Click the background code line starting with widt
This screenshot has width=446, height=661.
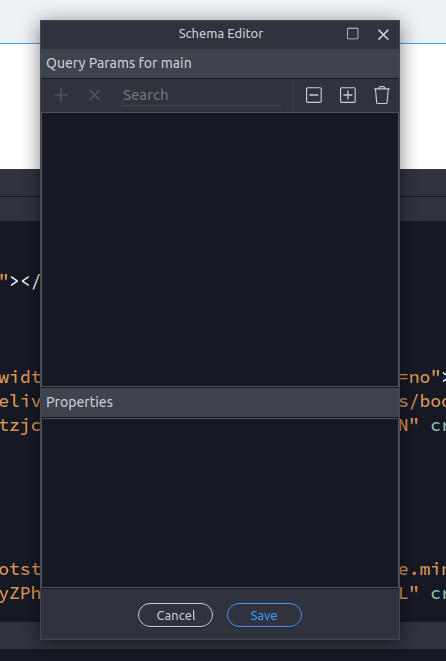[20, 377]
